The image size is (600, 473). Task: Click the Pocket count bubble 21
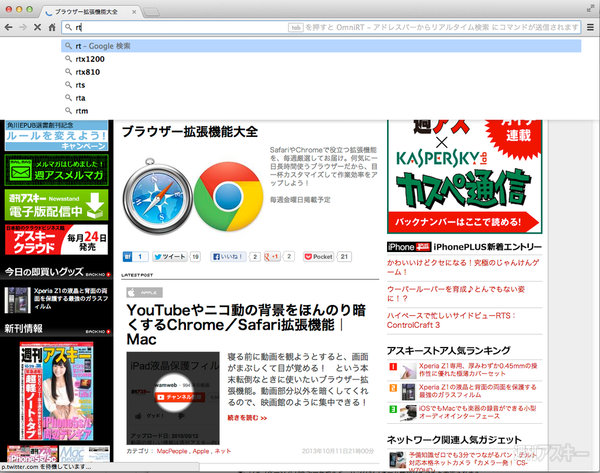[344, 256]
